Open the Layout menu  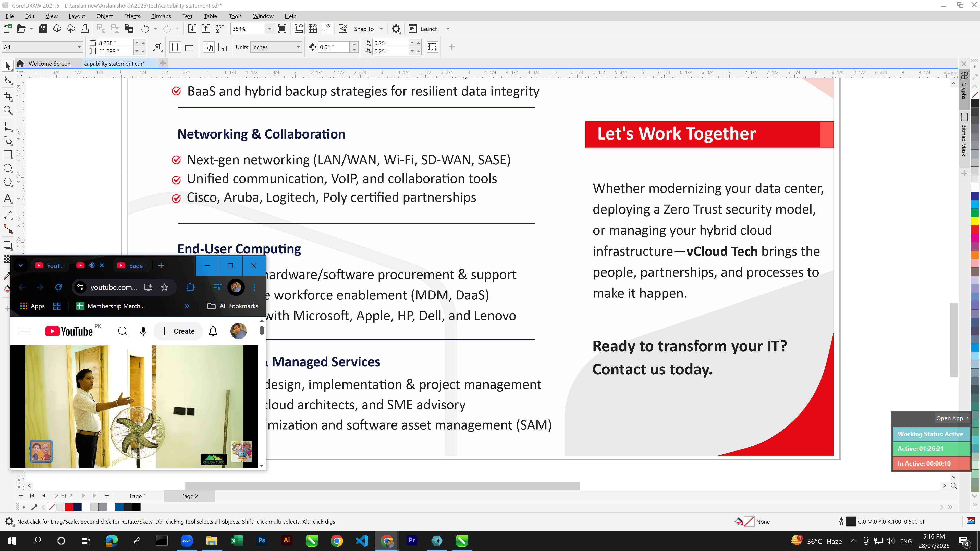pos(77,16)
